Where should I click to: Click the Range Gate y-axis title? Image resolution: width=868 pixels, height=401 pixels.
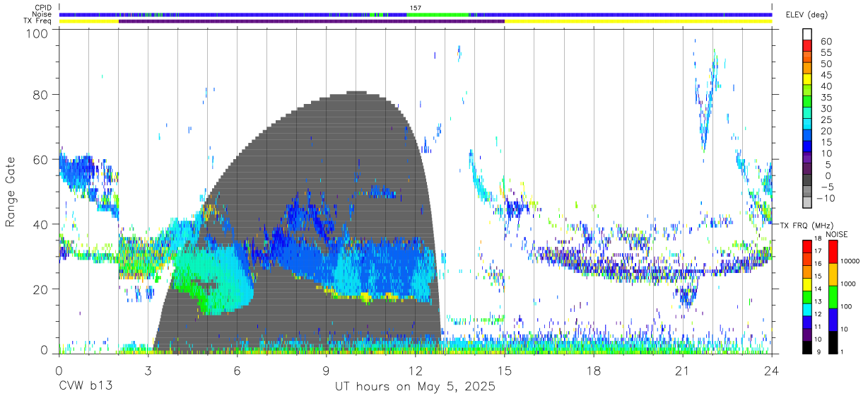click(x=10, y=192)
